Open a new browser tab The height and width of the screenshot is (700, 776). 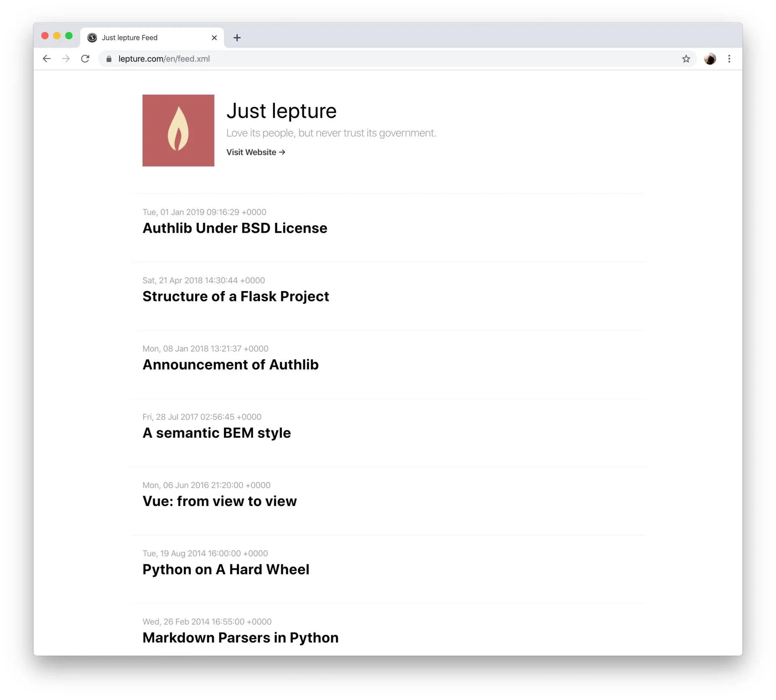237,38
